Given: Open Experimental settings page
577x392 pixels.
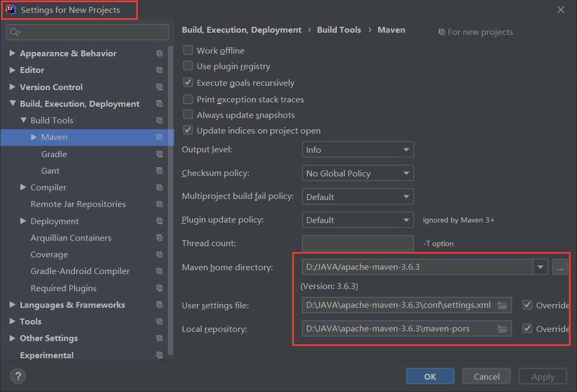Looking at the screenshot, I should click(x=47, y=355).
